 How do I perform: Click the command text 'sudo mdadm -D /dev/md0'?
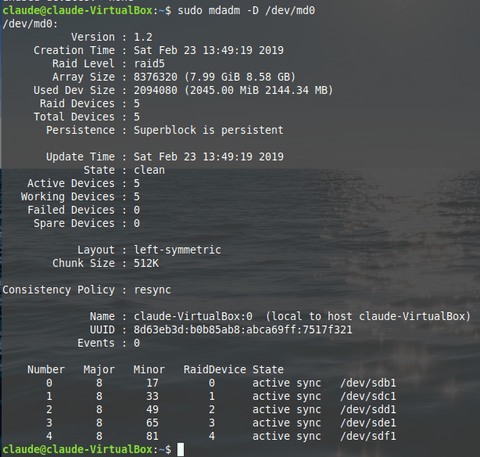(x=246, y=11)
